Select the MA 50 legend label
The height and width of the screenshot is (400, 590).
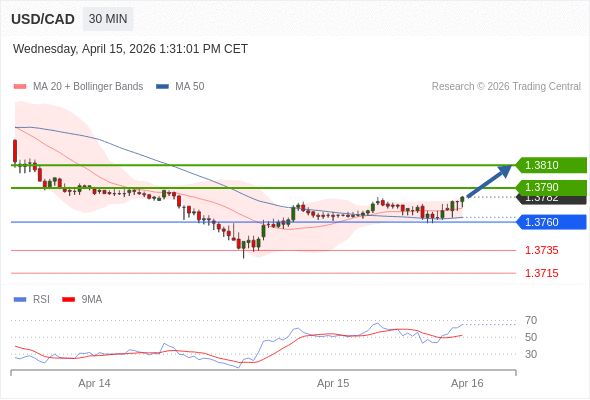tap(190, 87)
